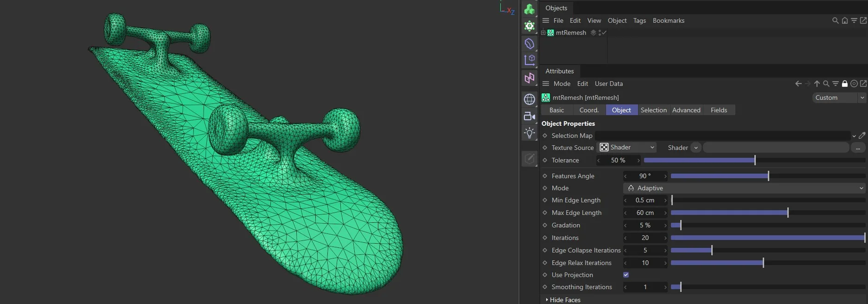Viewport: 868px width, 304px height.
Task: Click the home icon in Objects panel
Action: click(x=844, y=21)
